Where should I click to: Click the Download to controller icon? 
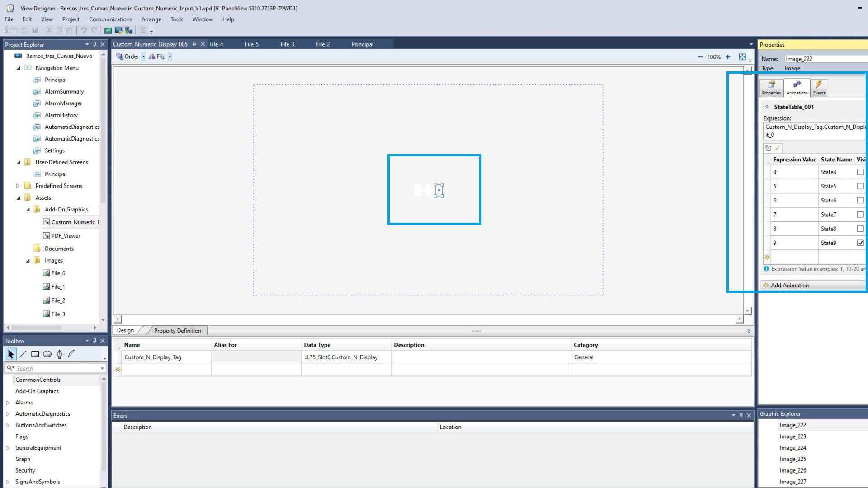(129, 30)
